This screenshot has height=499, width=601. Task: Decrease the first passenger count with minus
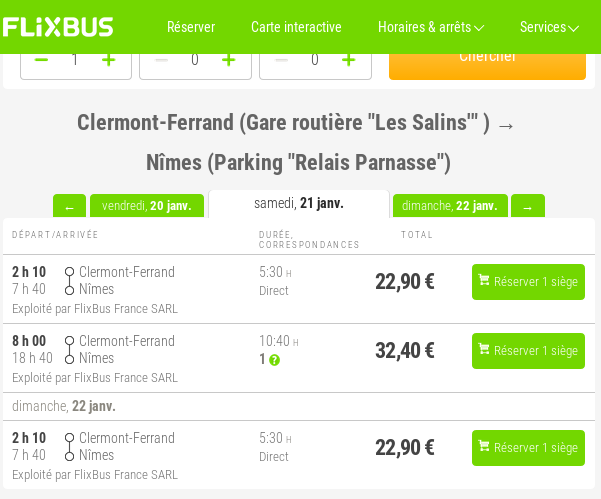coord(41,60)
